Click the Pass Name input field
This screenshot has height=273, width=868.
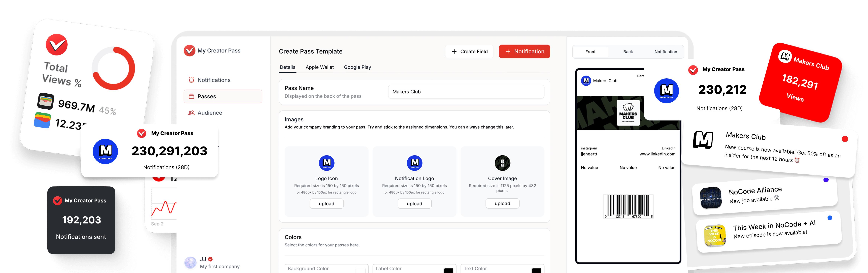pyautogui.click(x=466, y=92)
